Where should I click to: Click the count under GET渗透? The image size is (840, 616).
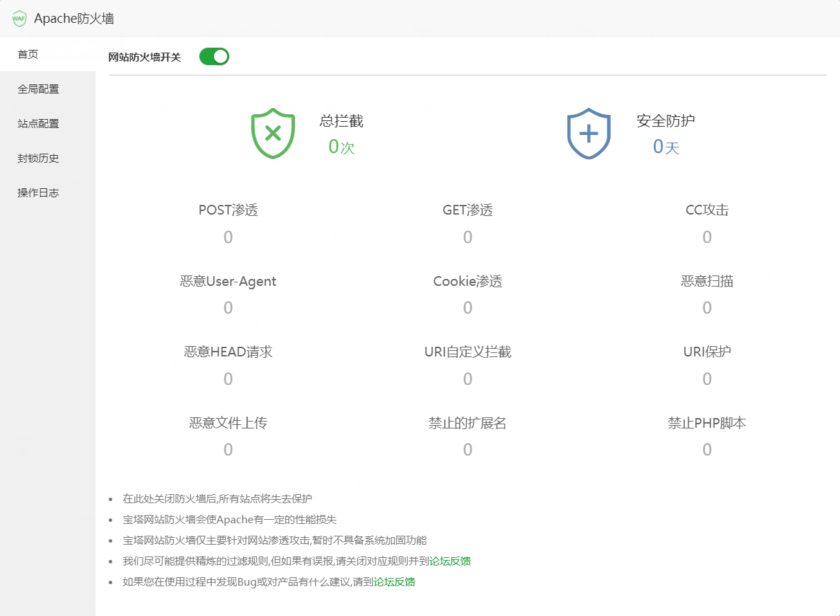pos(467,237)
